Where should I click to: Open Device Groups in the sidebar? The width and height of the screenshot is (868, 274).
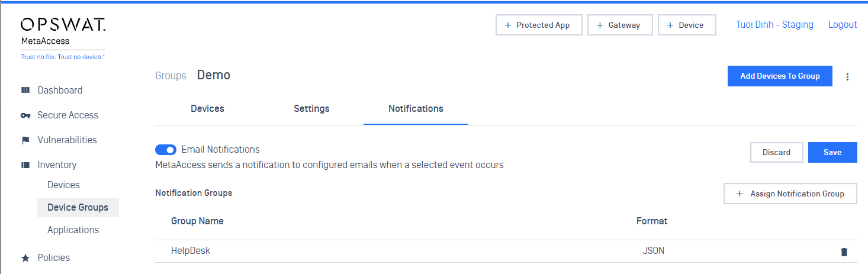(78, 208)
